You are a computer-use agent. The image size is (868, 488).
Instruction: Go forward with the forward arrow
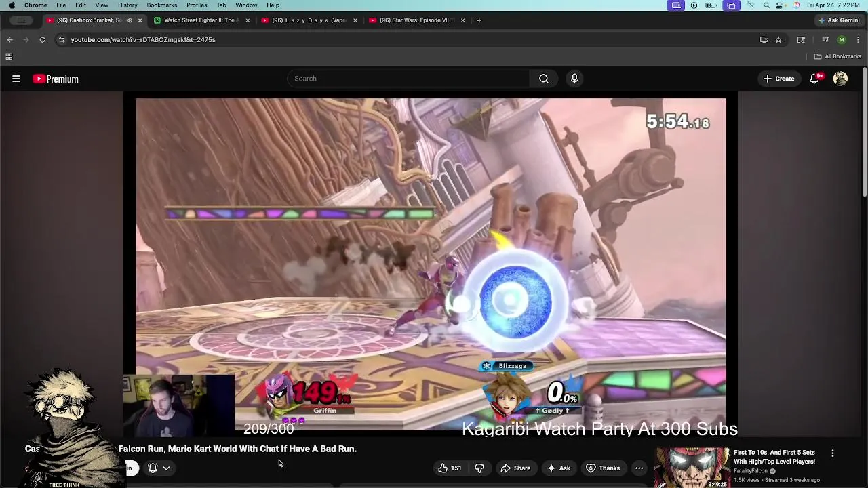click(x=26, y=39)
